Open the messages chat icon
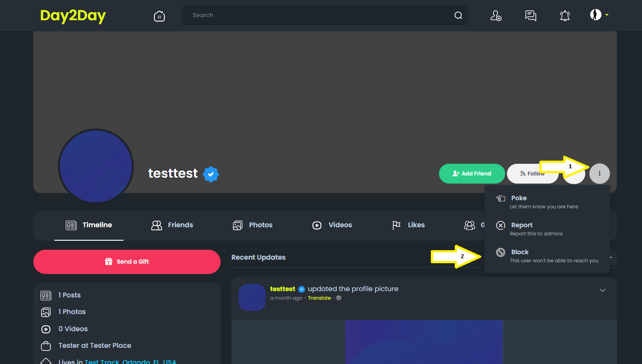The width and height of the screenshot is (642, 364). [x=531, y=16]
